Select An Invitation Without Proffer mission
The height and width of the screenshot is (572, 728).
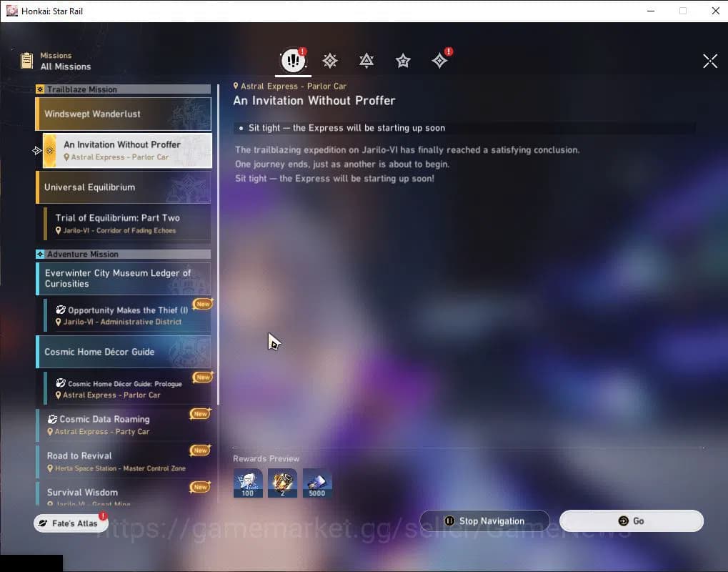[x=126, y=150]
